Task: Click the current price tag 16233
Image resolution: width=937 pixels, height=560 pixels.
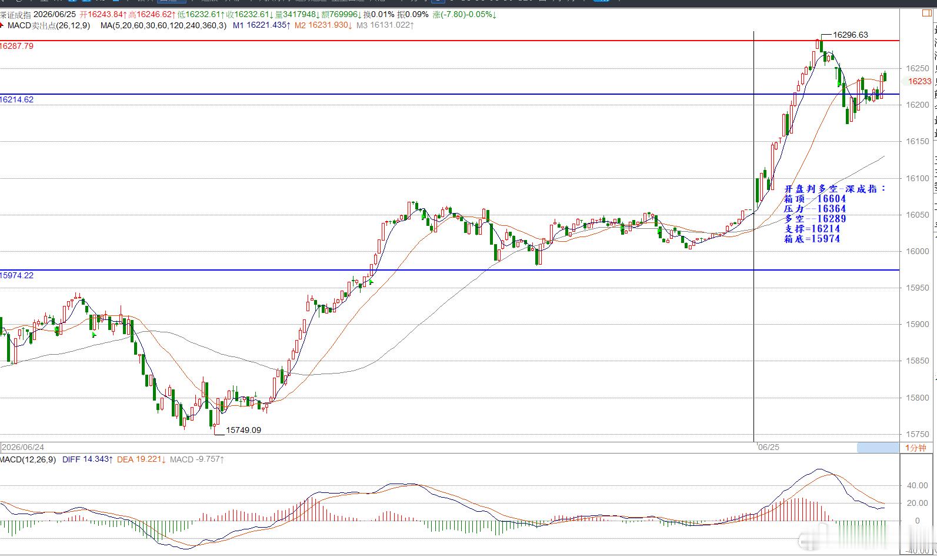Action: click(919, 81)
